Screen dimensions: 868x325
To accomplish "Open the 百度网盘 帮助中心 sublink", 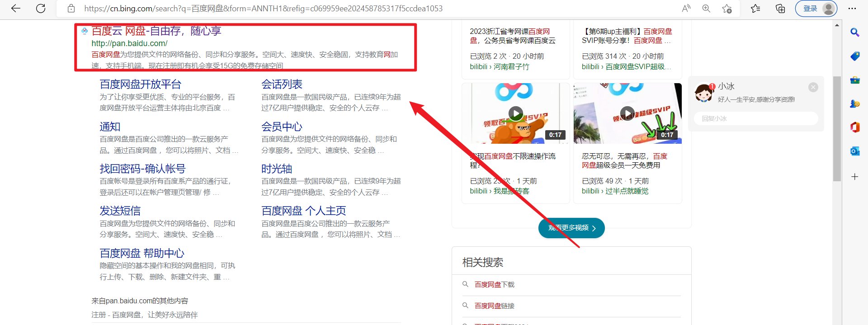I will [142, 253].
